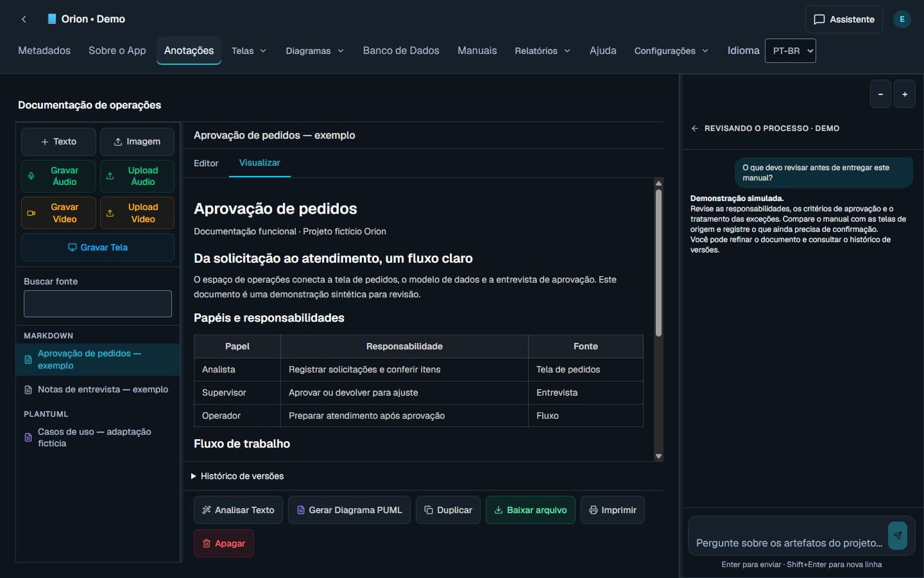Open the Configurações dropdown menu
The width and height of the screenshot is (924, 578).
click(671, 51)
